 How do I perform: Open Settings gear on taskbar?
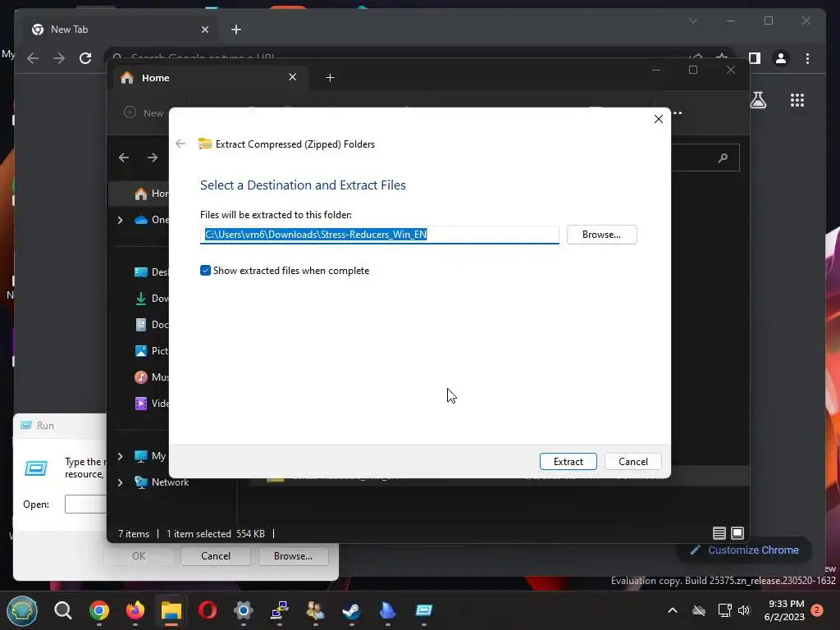click(x=243, y=610)
